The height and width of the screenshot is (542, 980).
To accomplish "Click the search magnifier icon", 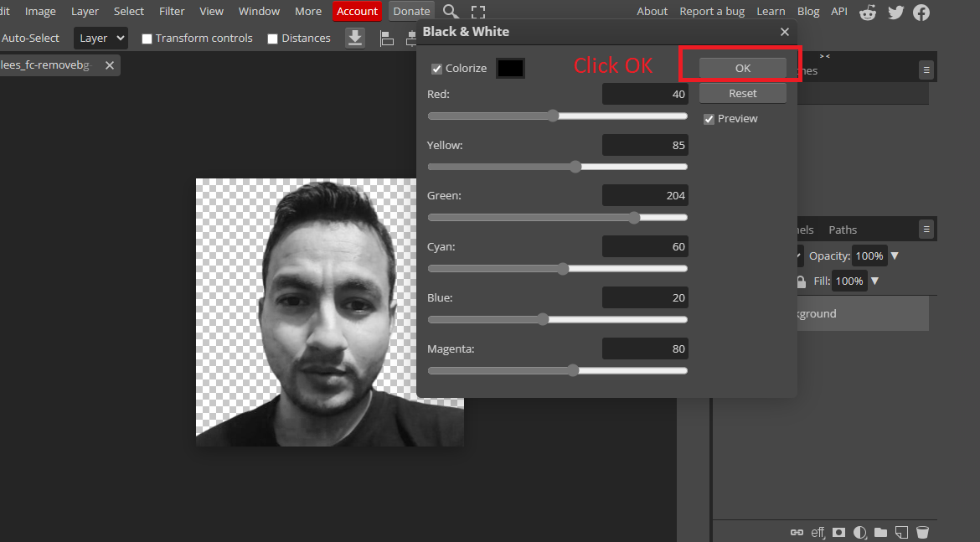I will [451, 12].
